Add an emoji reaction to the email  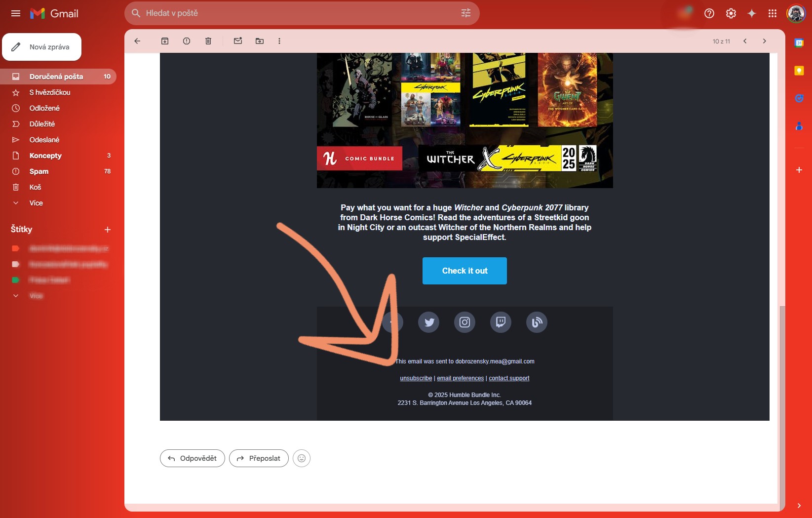click(x=302, y=458)
